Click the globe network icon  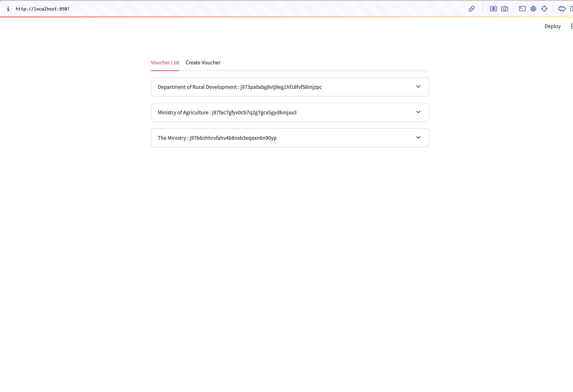(x=533, y=9)
